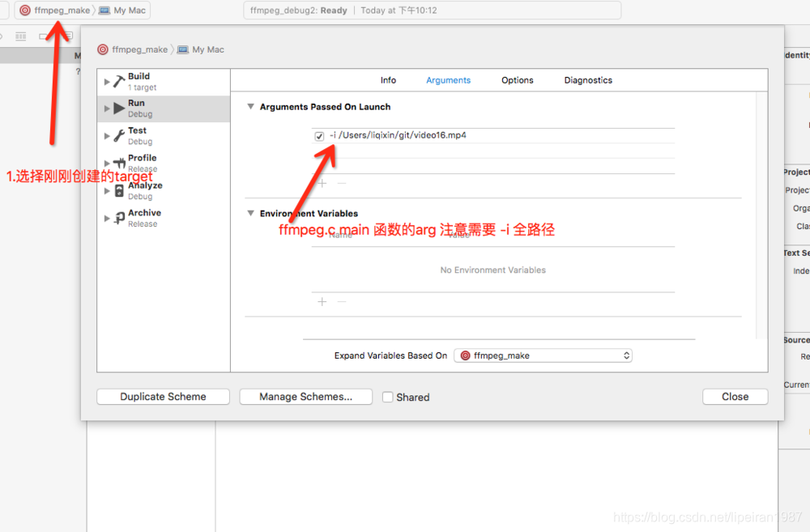Select the Profile instrument icon
Viewport: 810px width, 532px height.
(119, 164)
